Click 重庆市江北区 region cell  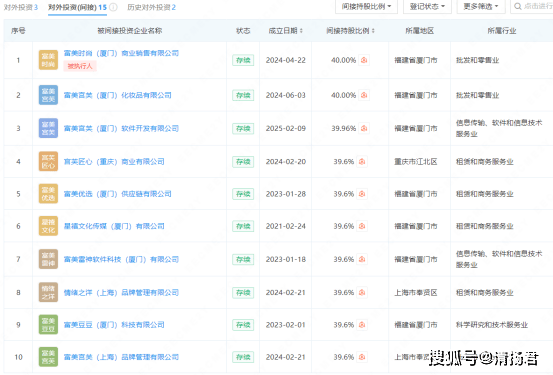pyautogui.click(x=415, y=162)
